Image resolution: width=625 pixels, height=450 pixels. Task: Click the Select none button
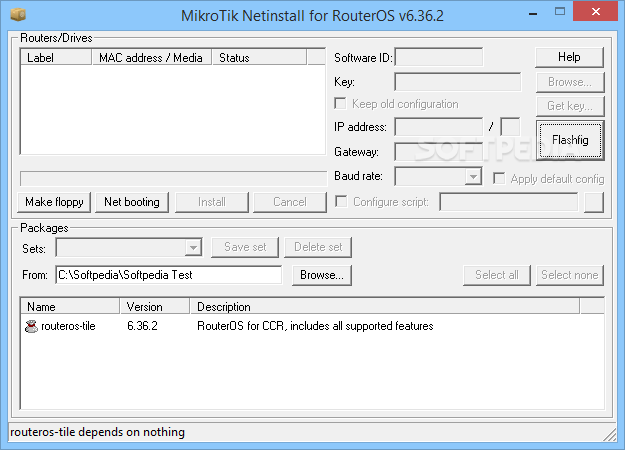(570, 275)
